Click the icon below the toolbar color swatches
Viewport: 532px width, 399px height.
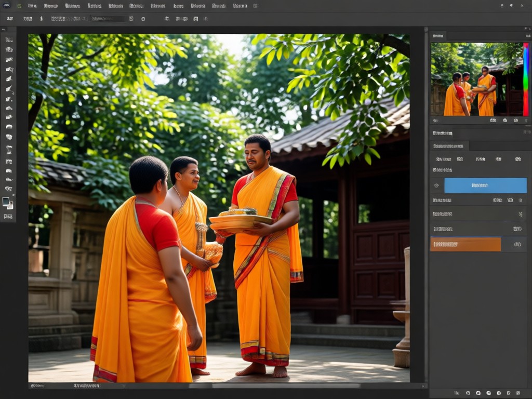click(8, 216)
